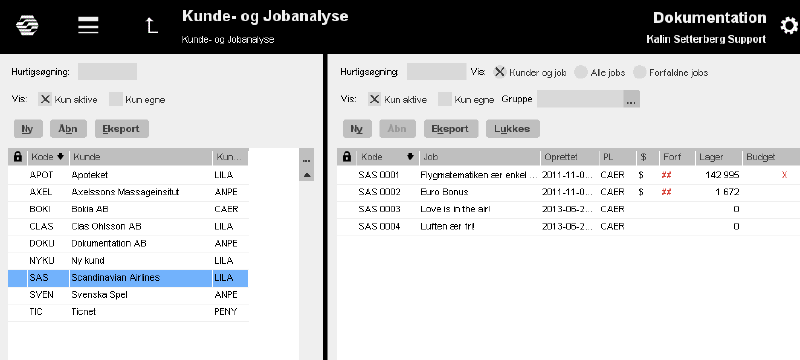Select the Bokia AB customer row
Image resolution: width=800 pixels, height=360 pixels.
click(x=128, y=209)
